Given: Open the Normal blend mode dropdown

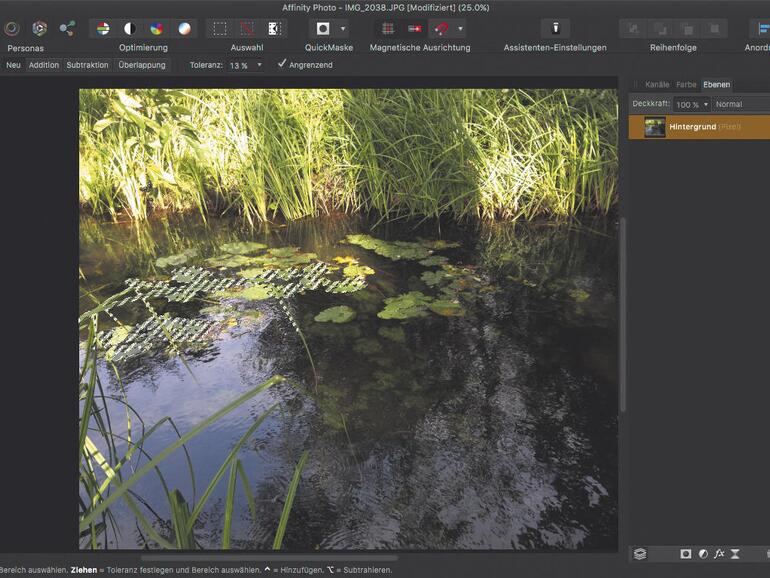Looking at the screenshot, I should point(742,104).
